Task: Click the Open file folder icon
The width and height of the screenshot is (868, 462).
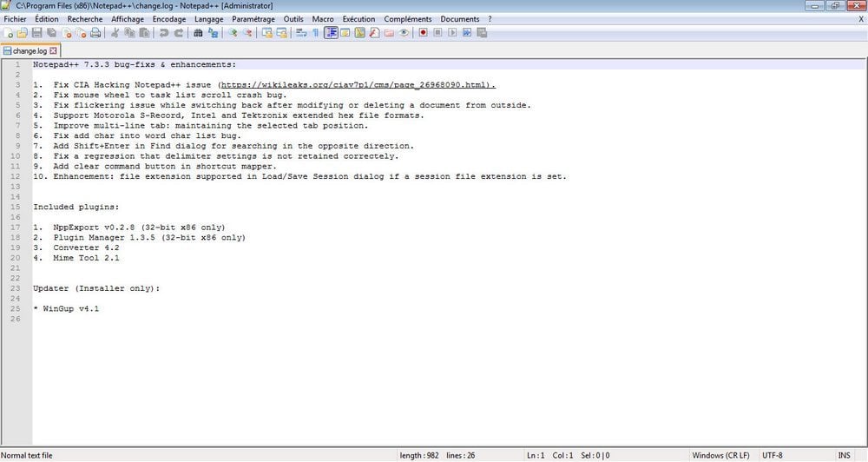Action: pyautogui.click(x=23, y=33)
